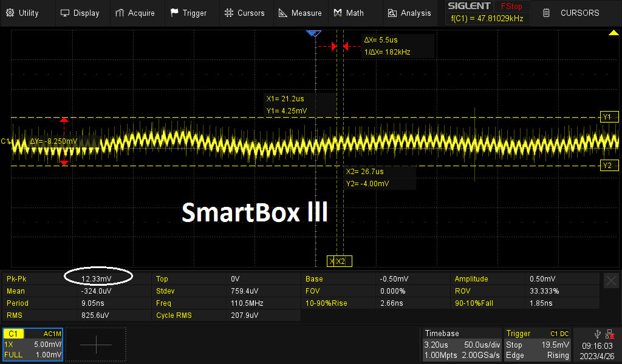The width and height of the screenshot is (622, 364).
Task: Click the add channel plus box
Action: pyautogui.click(x=96, y=345)
